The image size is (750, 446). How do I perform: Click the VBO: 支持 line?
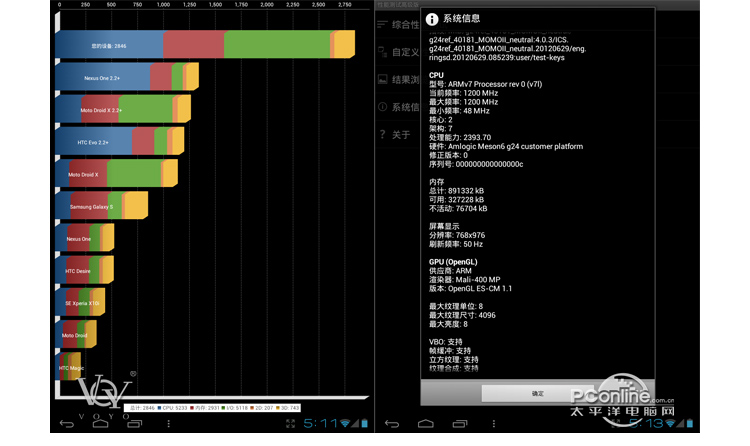446,342
